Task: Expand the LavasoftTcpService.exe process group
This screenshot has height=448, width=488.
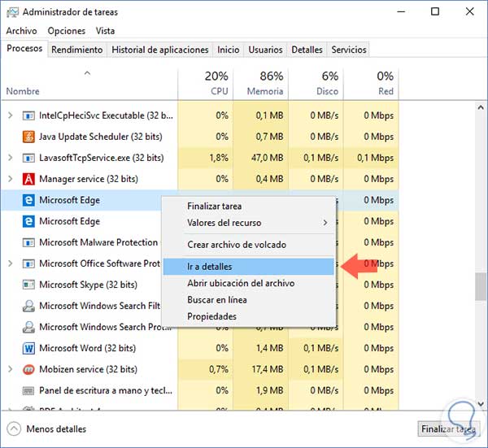Action: (11, 158)
